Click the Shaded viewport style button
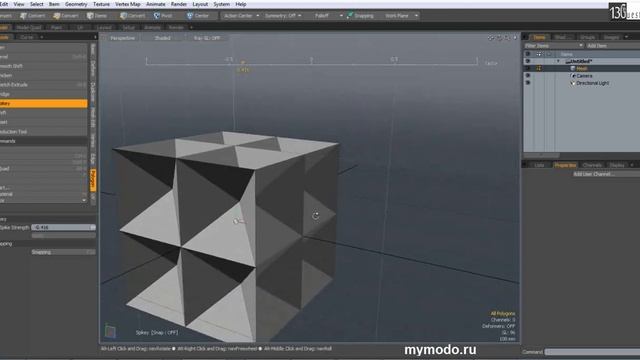The image size is (640, 360). 162,38
